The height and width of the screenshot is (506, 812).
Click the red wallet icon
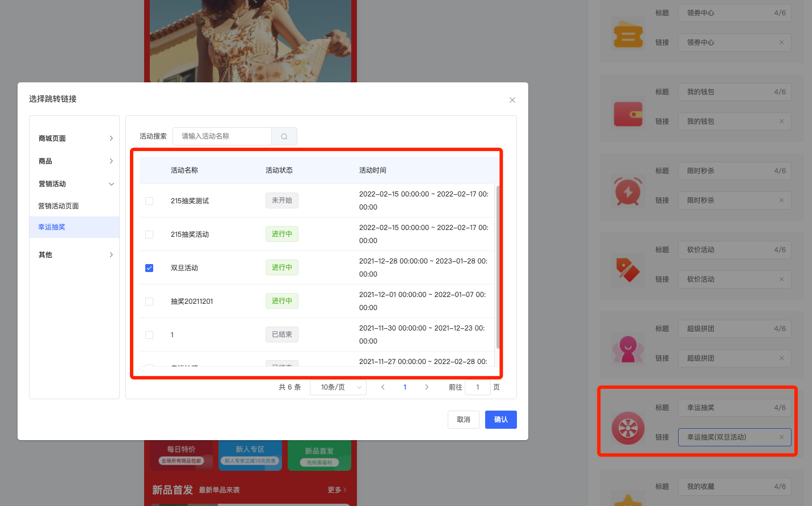pos(628,114)
